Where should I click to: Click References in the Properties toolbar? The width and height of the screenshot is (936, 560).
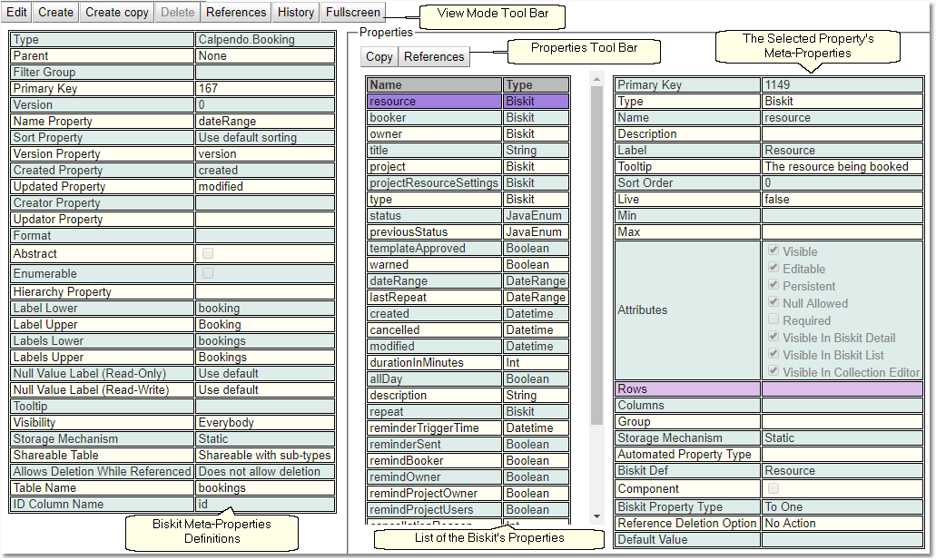click(434, 56)
